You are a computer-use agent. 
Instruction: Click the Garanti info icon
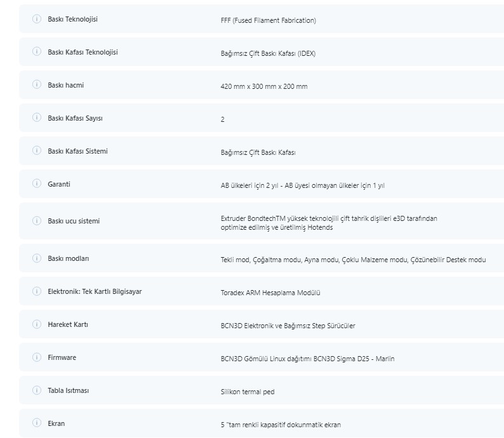tap(36, 184)
